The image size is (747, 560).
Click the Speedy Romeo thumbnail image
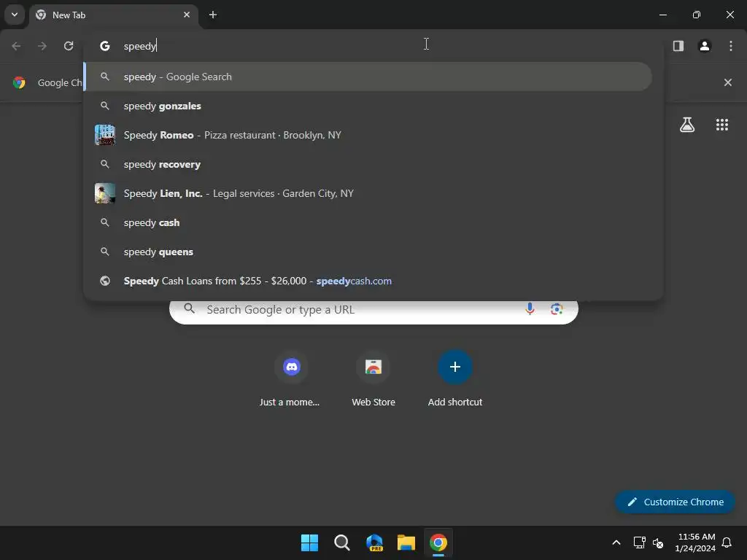(105, 135)
